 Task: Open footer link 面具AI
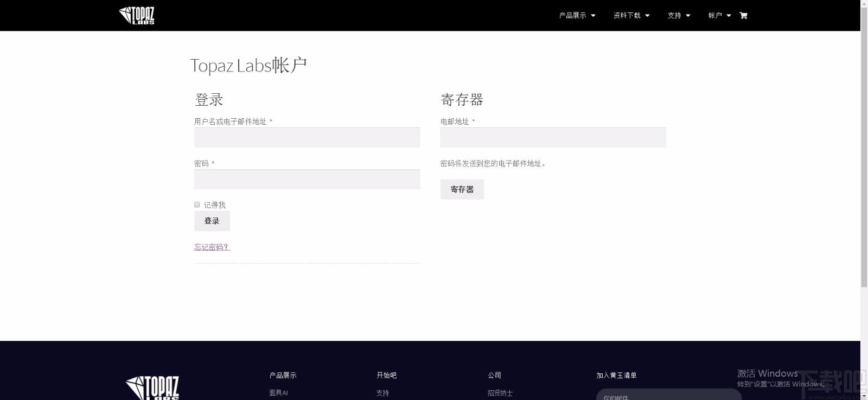click(278, 393)
